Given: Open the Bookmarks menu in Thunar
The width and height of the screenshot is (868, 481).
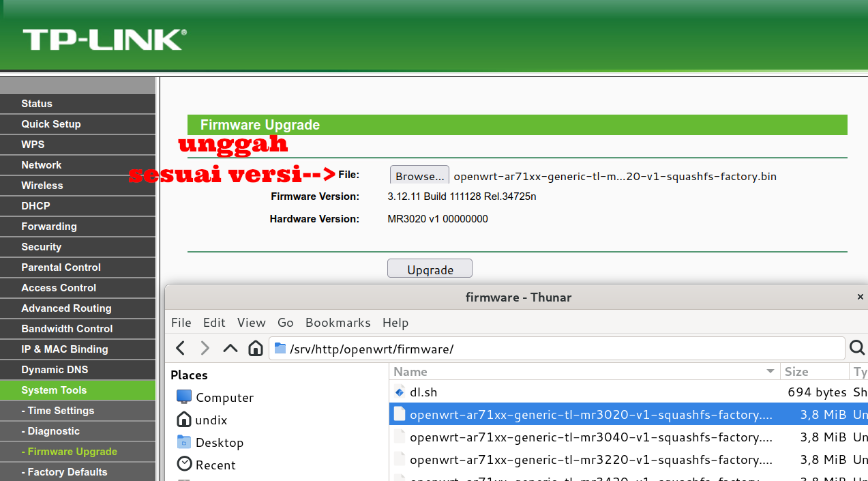Looking at the screenshot, I should 338,322.
